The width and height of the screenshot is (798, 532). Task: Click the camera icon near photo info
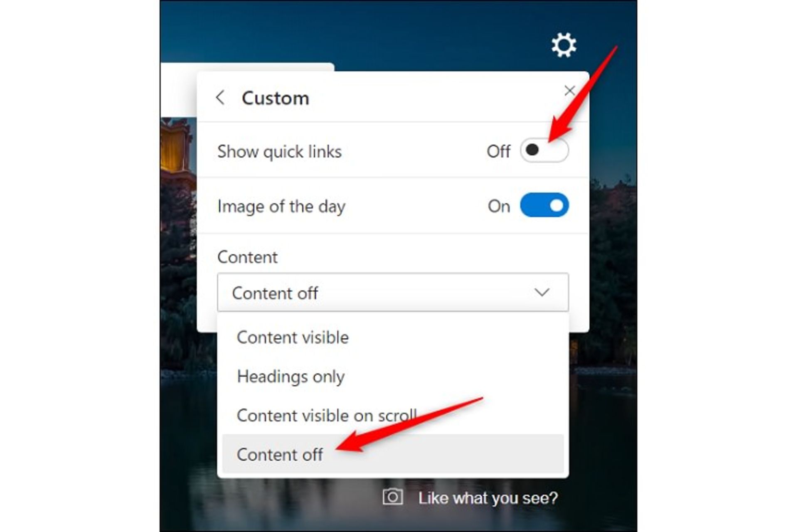(x=393, y=497)
